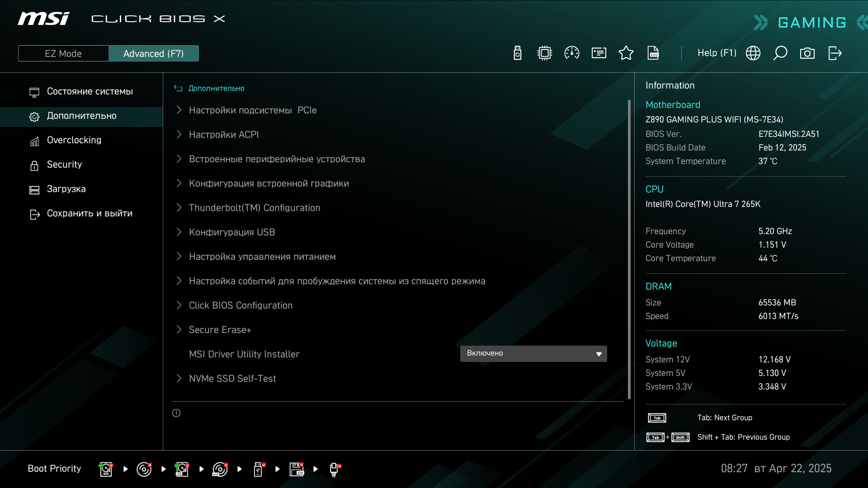Open MSI Driver Utility Installer dropdown

pyautogui.click(x=533, y=354)
